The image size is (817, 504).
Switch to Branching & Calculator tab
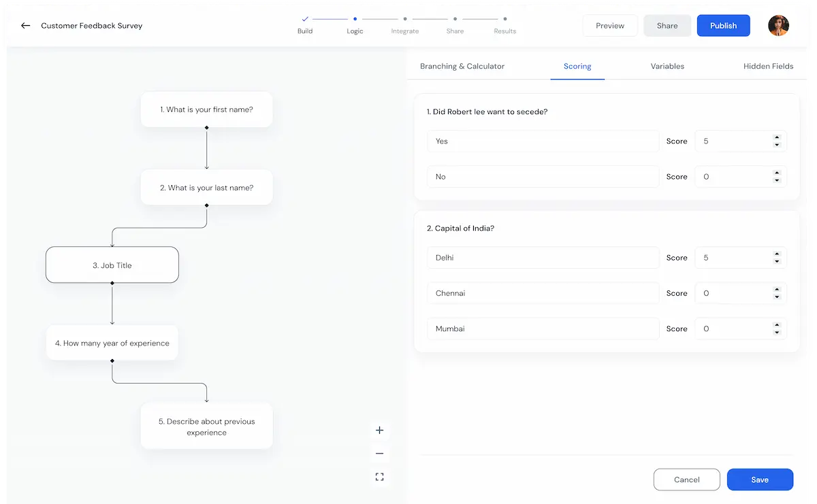[462, 66]
